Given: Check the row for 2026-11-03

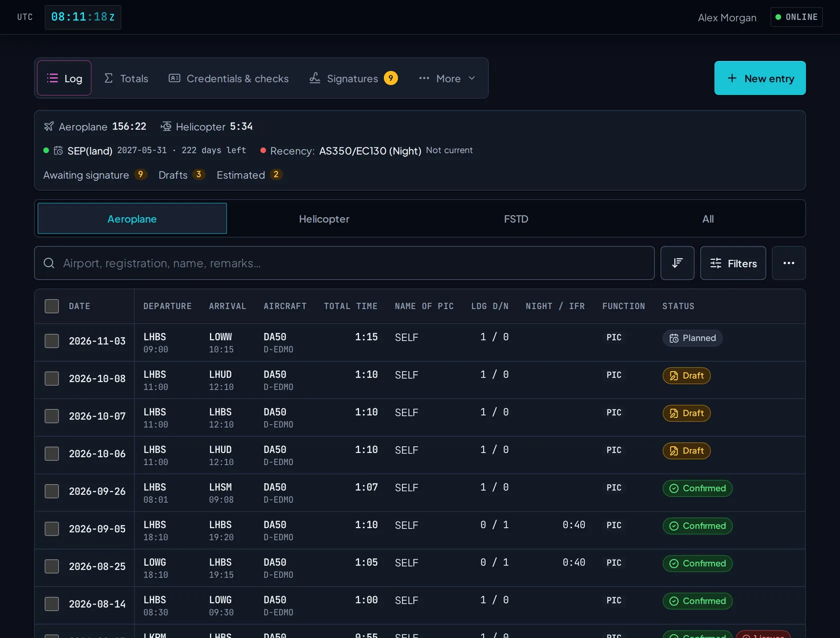Looking at the screenshot, I should pyautogui.click(x=51, y=341).
